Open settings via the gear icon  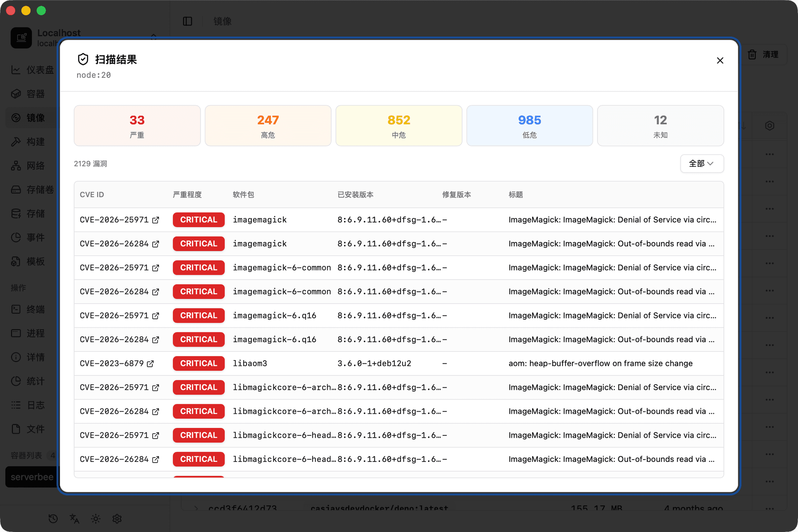click(117, 519)
